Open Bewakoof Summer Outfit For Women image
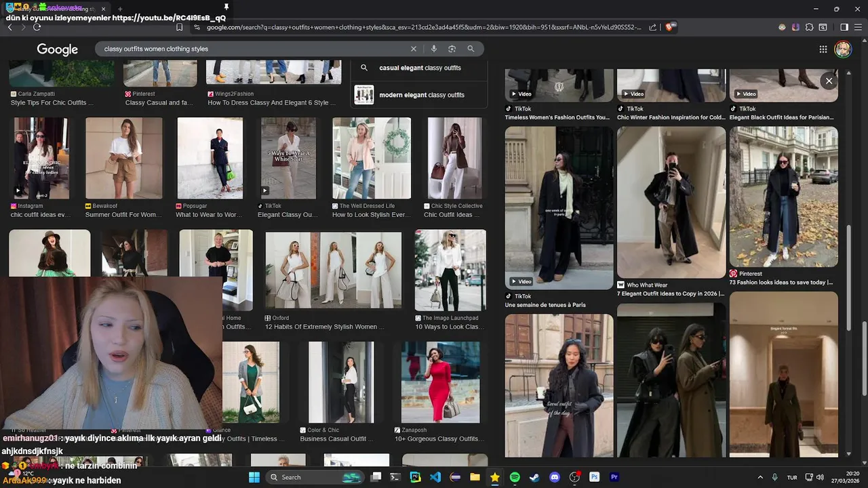The width and height of the screenshot is (868, 488). click(x=123, y=158)
